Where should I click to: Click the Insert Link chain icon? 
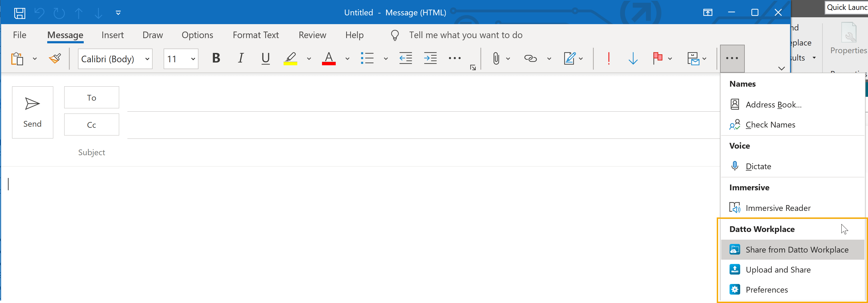[x=530, y=59]
